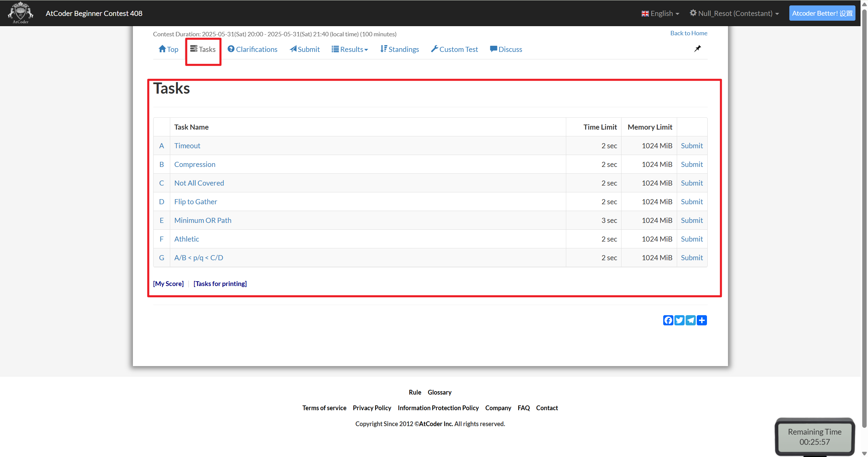Share contest via the Twitter icon
Screen dimensions: 868x457
(x=679, y=320)
